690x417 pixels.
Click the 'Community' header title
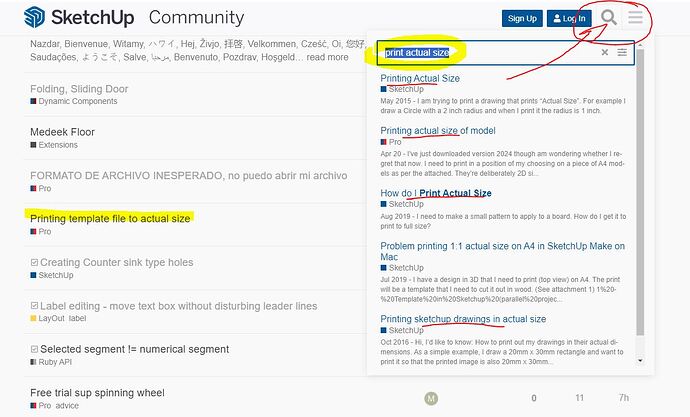[196, 18]
